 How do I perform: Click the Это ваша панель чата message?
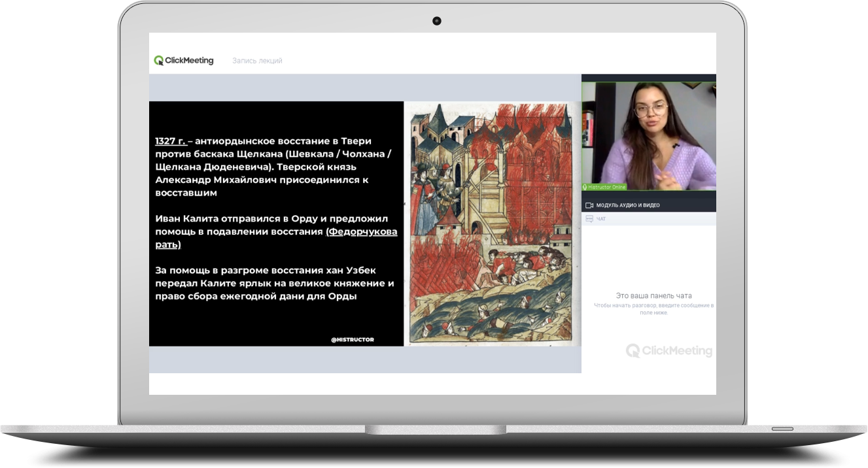[653, 296]
